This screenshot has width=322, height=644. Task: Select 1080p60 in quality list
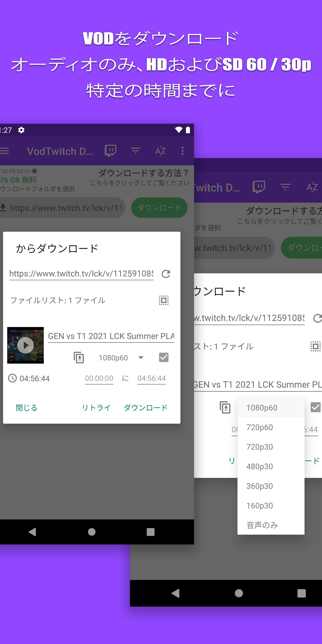pos(271,408)
